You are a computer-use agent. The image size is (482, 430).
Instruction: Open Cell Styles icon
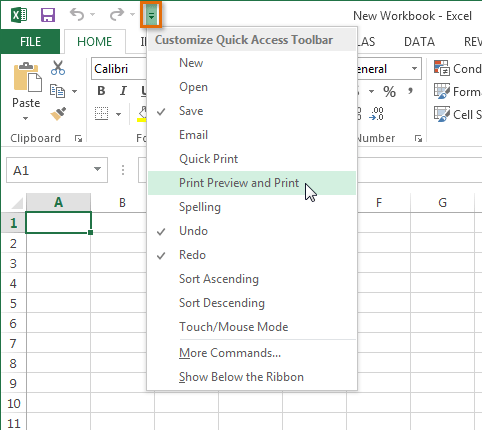tap(442, 114)
